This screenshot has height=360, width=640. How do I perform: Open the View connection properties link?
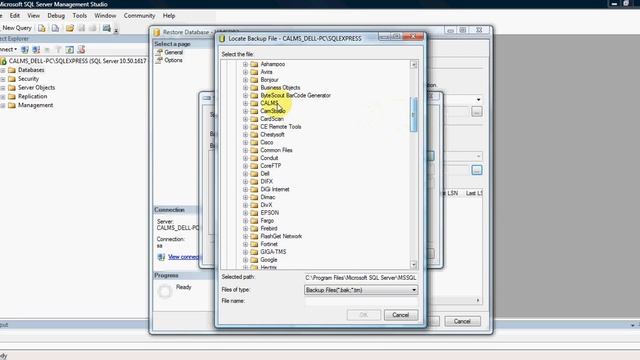(183, 257)
